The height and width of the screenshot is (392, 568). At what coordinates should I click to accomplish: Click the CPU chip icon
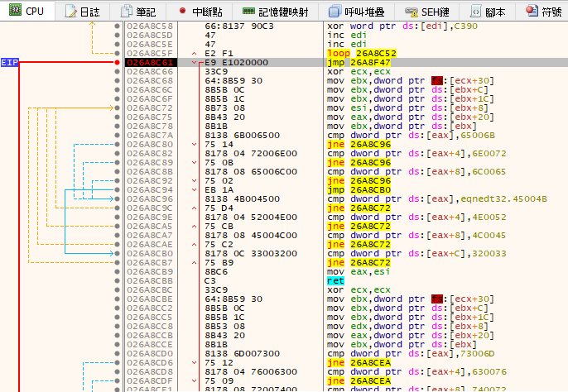tap(15, 10)
